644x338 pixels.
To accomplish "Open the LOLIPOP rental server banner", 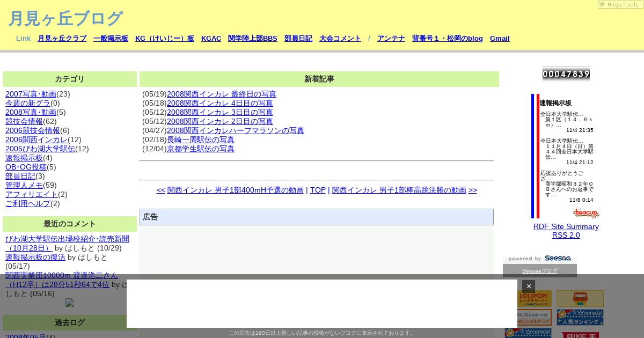I will (x=528, y=298).
